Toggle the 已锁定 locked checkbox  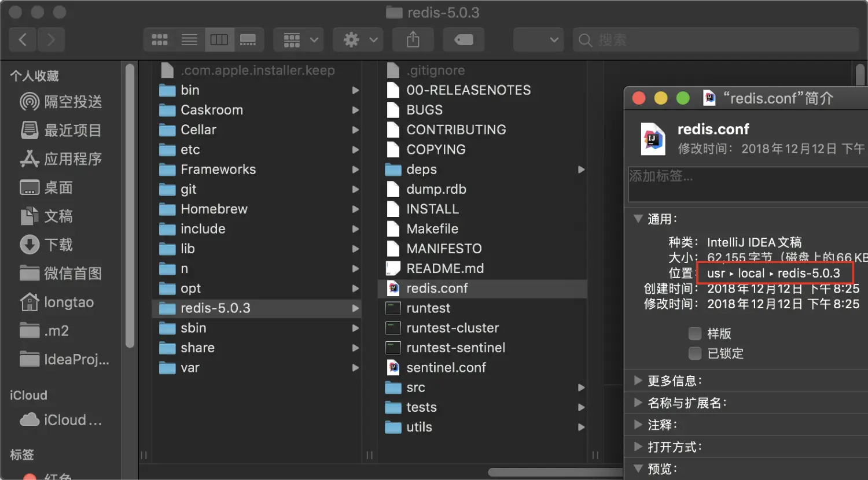pos(695,353)
